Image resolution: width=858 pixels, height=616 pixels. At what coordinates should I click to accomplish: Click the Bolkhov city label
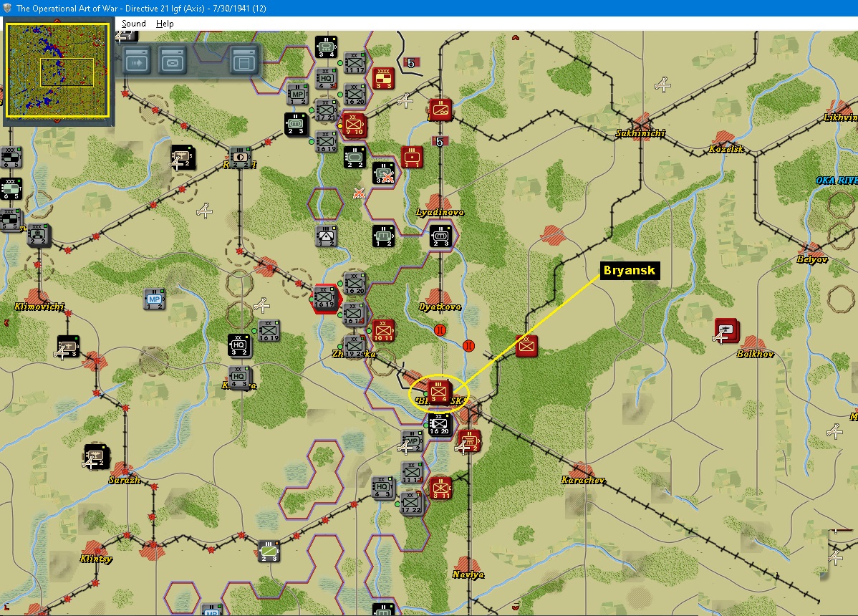click(755, 354)
